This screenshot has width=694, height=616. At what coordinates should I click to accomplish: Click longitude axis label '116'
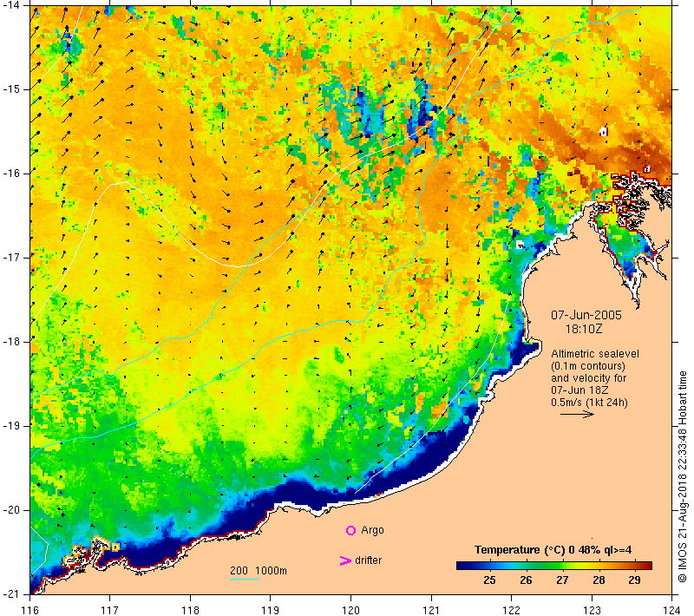[30, 610]
